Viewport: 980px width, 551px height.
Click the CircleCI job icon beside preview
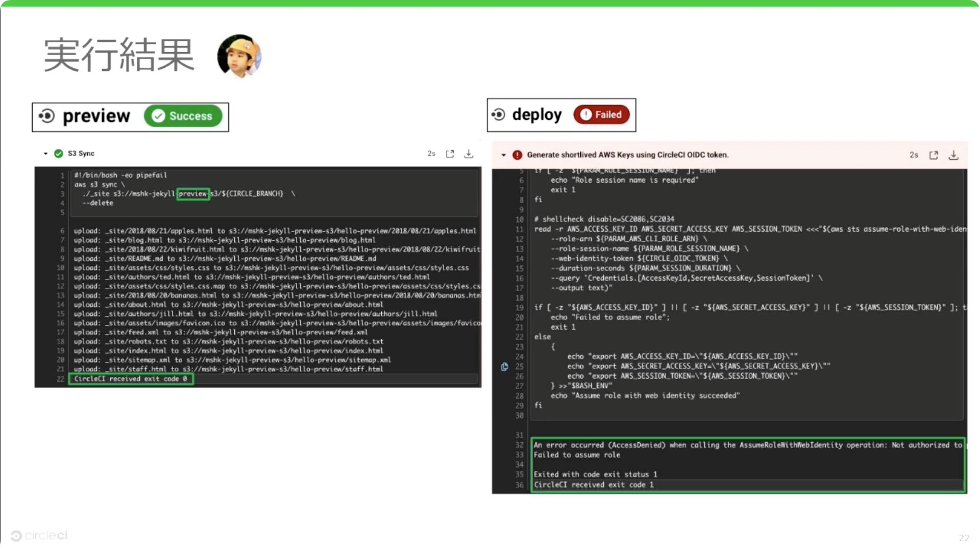point(47,116)
